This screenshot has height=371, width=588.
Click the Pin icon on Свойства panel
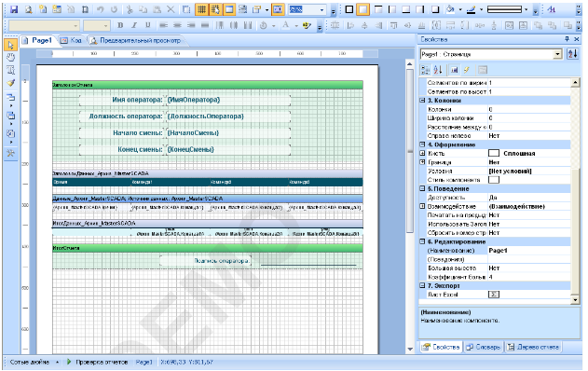click(x=567, y=39)
